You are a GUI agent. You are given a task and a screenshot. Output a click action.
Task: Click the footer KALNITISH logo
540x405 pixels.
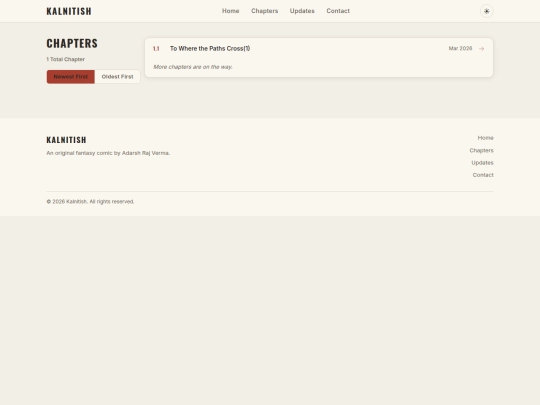pos(66,140)
